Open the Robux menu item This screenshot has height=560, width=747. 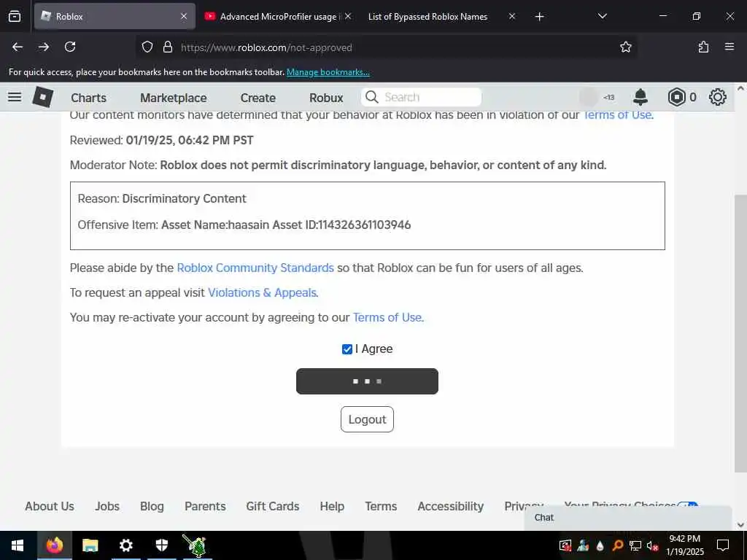326,98
